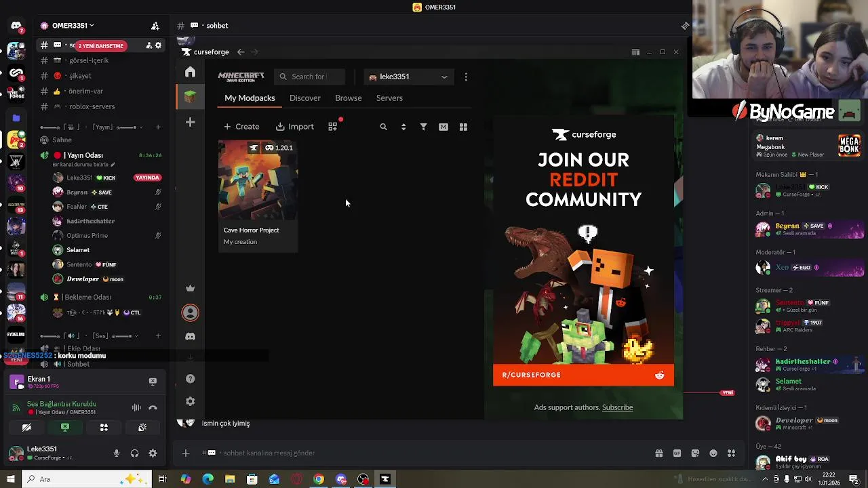Open the Discover tab
Screen dimensions: 868x488
coord(305,98)
